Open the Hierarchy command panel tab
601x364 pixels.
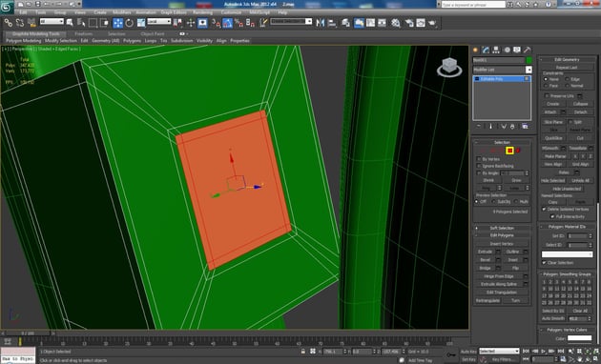pos(496,50)
